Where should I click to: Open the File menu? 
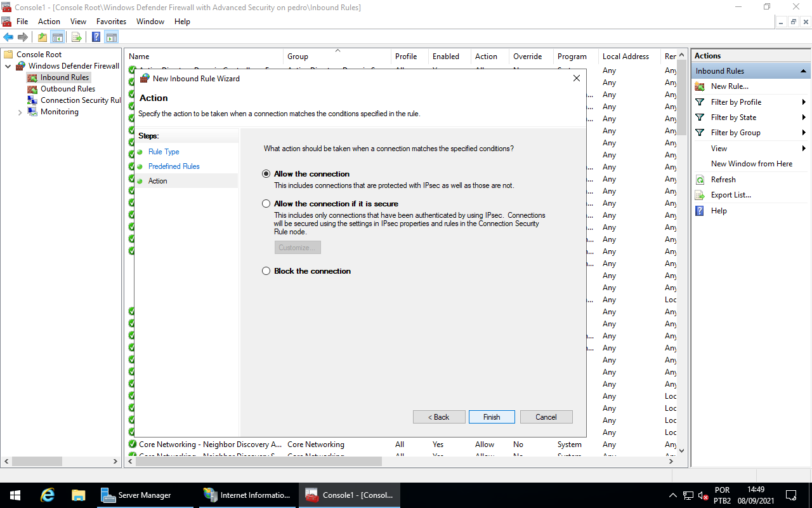(x=22, y=22)
